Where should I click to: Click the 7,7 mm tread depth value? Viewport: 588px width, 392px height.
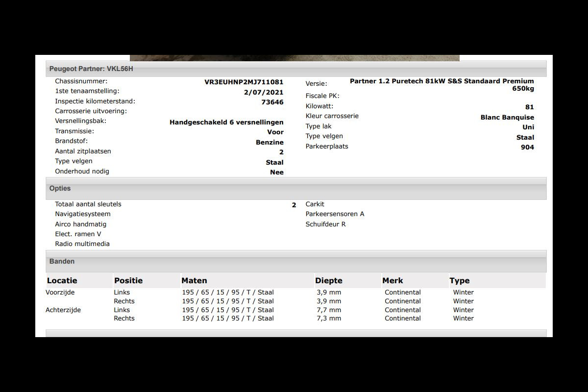pyautogui.click(x=329, y=310)
